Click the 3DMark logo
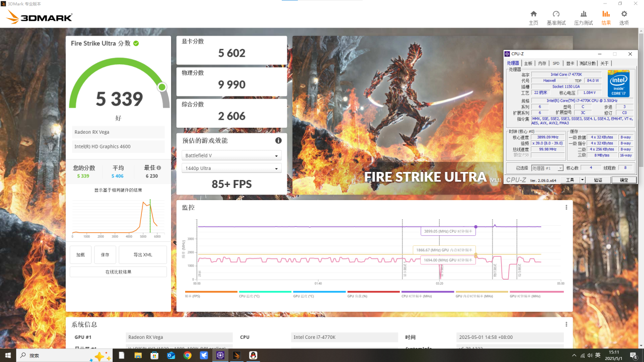 tap(39, 18)
